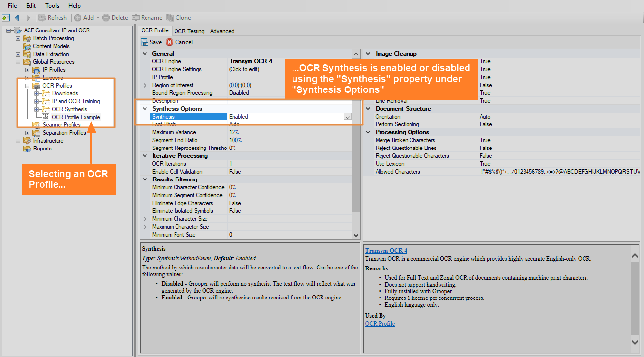
Task: Click the Global Resources folder icon
Action: pyautogui.click(x=28, y=62)
